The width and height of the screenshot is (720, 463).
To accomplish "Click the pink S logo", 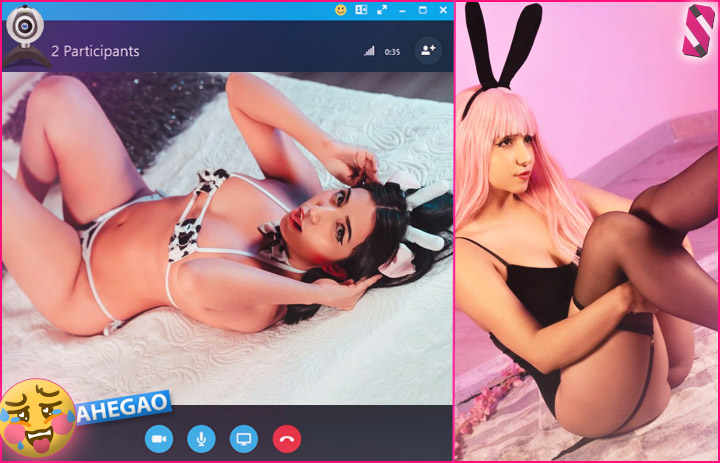I will coord(698,31).
